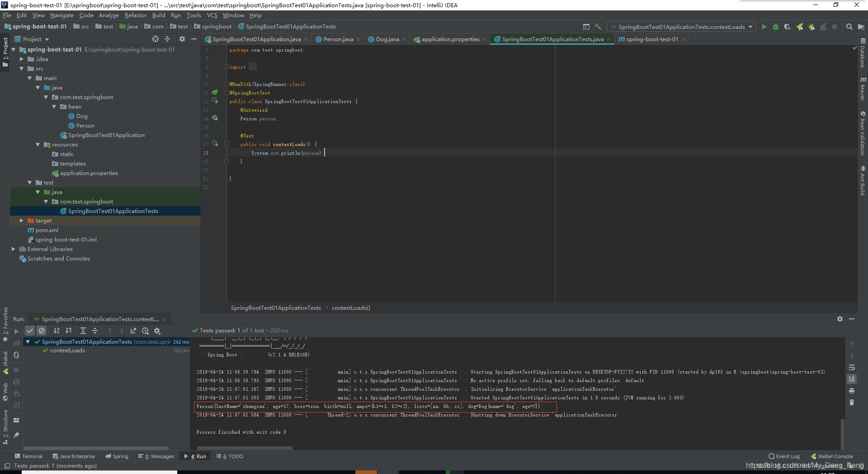
Task: Collapse all in the Project panel toolbar
Action: coord(167,39)
